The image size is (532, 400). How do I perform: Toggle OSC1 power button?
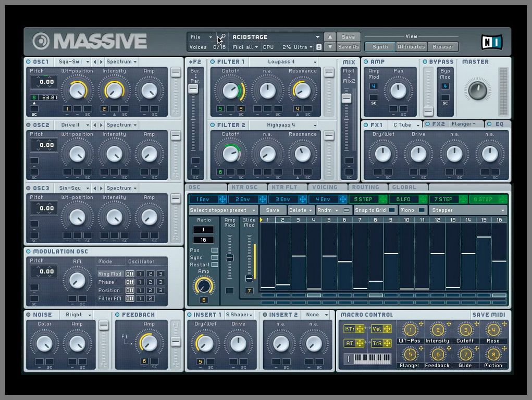tap(28, 62)
